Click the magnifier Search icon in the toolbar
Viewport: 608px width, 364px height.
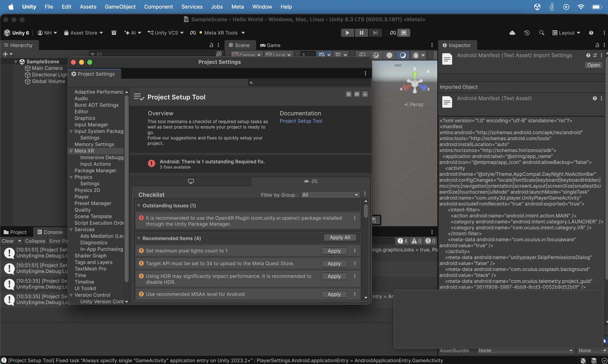[x=542, y=33]
